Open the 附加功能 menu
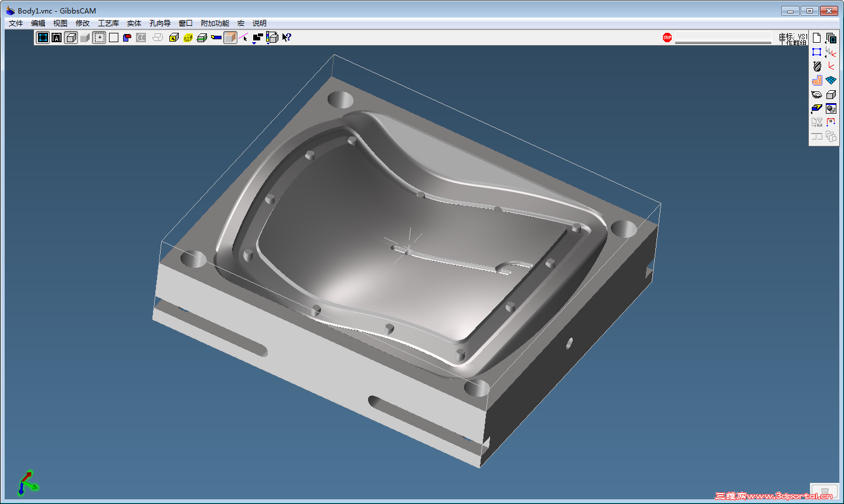This screenshot has height=504, width=844. (x=215, y=23)
